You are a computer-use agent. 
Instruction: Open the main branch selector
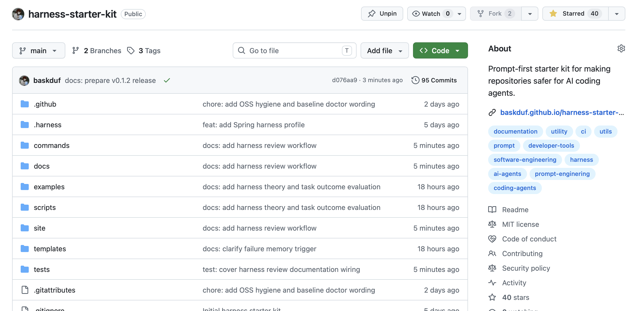point(39,51)
